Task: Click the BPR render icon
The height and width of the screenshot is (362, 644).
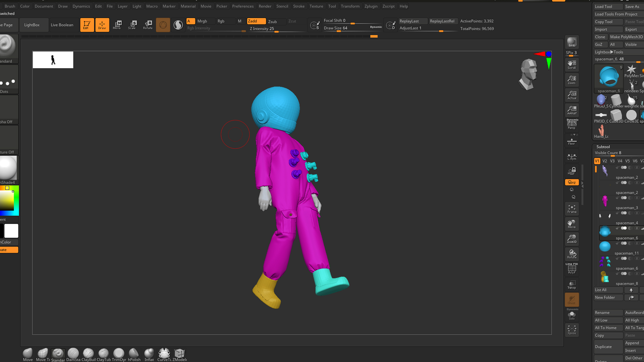Action: (572, 42)
